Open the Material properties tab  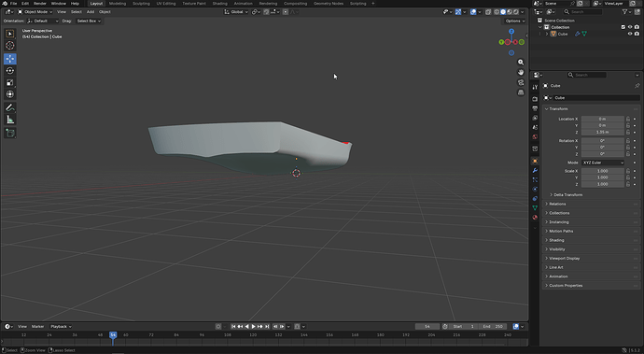click(535, 218)
